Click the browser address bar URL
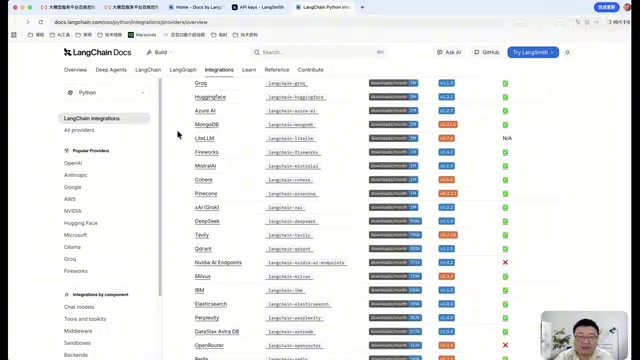The height and width of the screenshot is (360, 640). coord(131,22)
